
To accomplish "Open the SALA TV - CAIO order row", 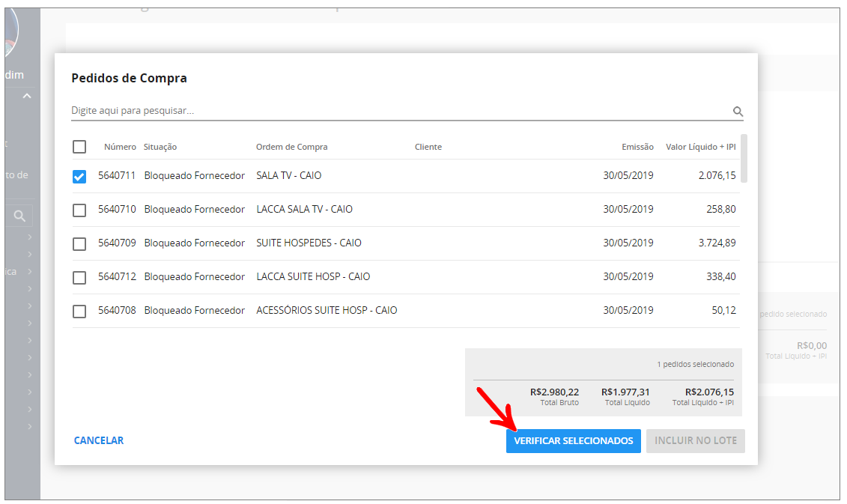I will click(288, 176).
